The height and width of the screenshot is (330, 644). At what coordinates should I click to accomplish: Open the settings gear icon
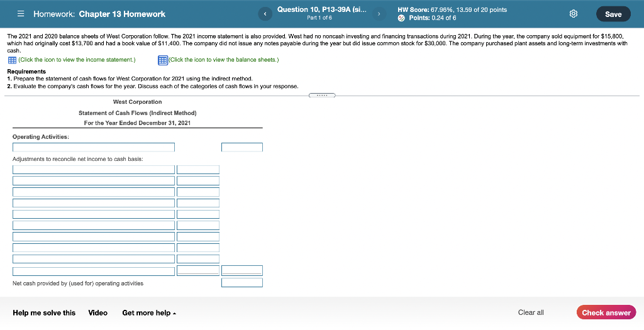[574, 14]
